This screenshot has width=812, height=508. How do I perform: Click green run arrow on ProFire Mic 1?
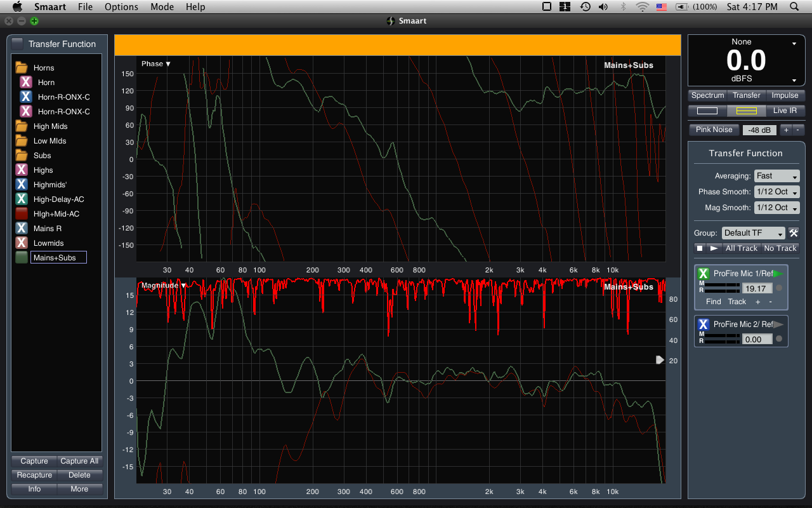[779, 273]
